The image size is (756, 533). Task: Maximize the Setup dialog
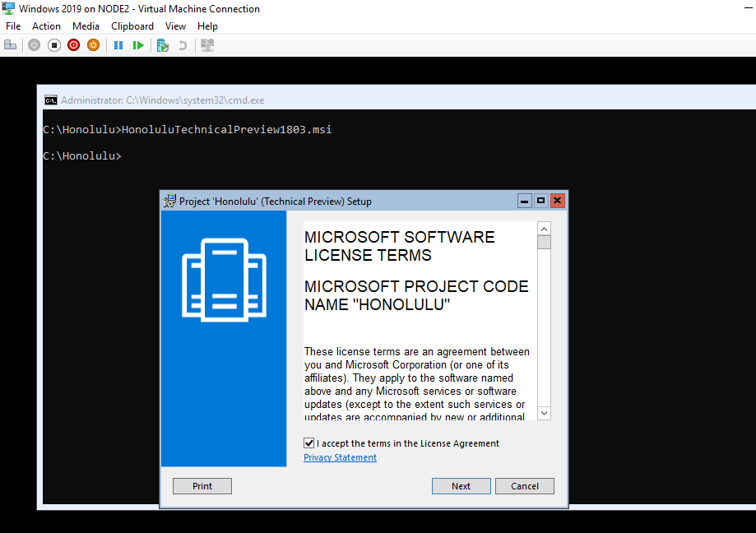coord(541,201)
